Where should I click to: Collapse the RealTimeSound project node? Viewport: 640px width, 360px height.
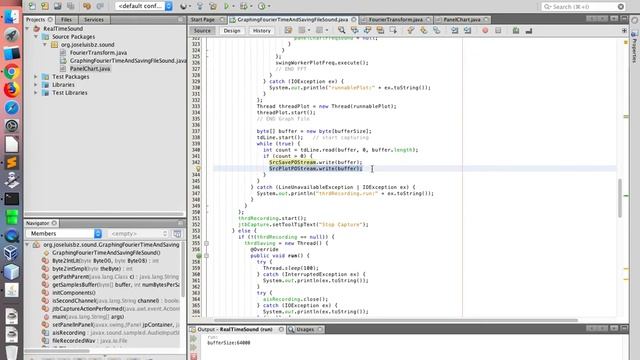tap(28, 29)
